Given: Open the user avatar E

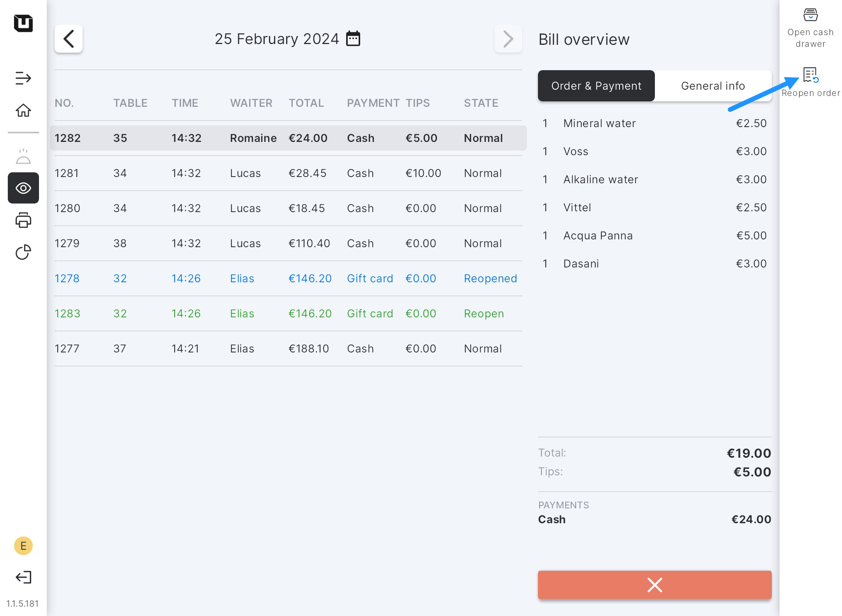Looking at the screenshot, I should click(x=23, y=546).
